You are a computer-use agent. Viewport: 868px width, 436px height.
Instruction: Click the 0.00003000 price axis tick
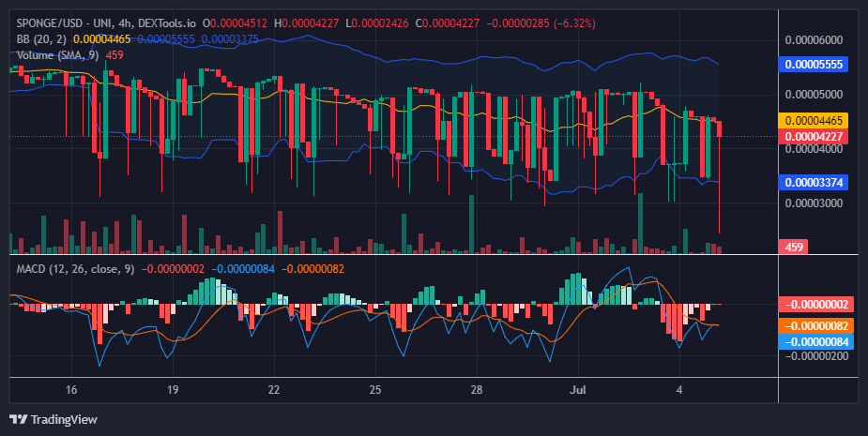[814, 203]
